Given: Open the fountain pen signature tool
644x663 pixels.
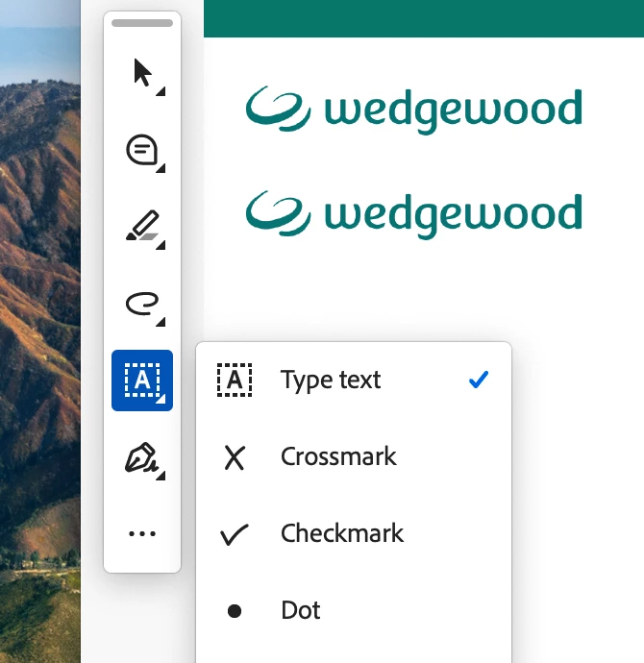Looking at the screenshot, I should 142,457.
